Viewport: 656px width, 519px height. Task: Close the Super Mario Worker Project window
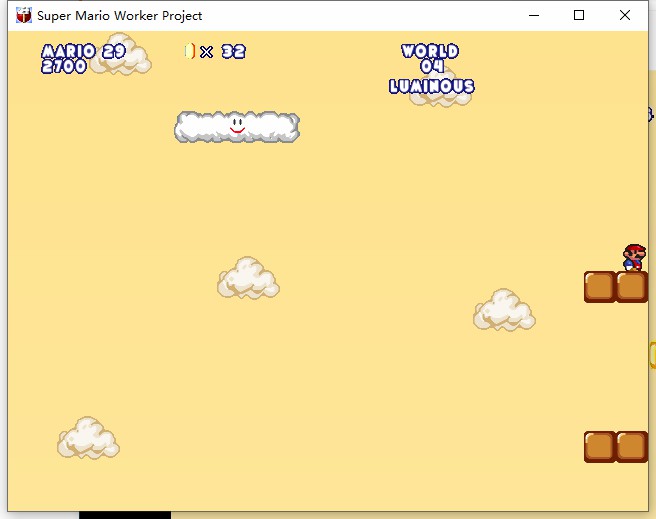pos(625,15)
